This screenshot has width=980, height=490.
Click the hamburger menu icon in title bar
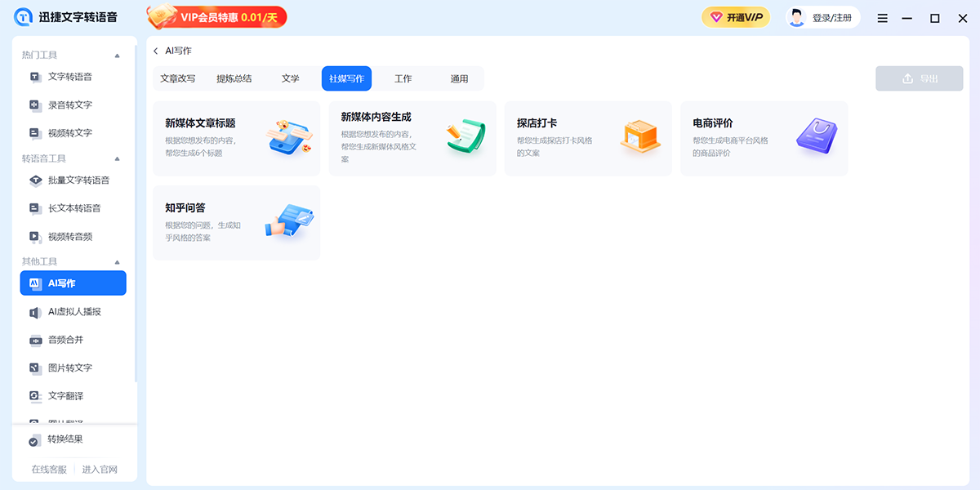882,18
